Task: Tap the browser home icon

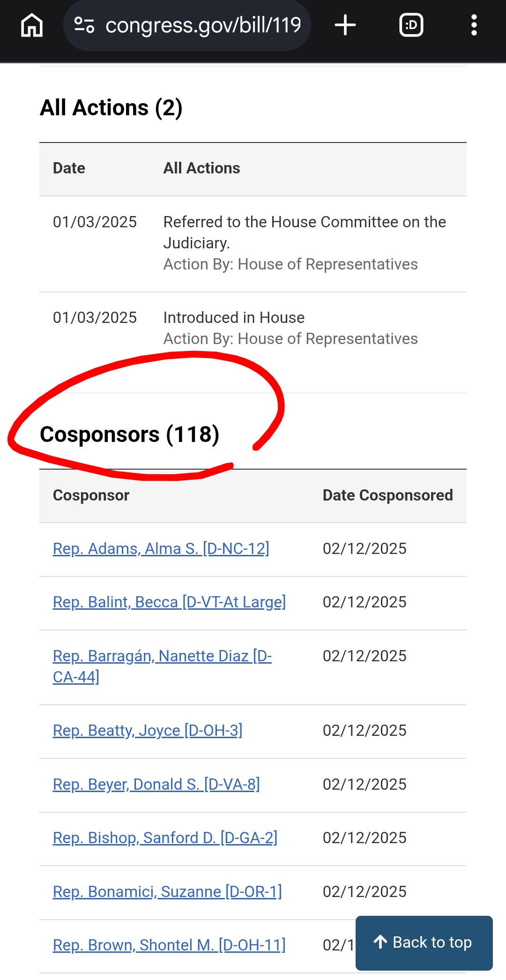Action: point(32,25)
